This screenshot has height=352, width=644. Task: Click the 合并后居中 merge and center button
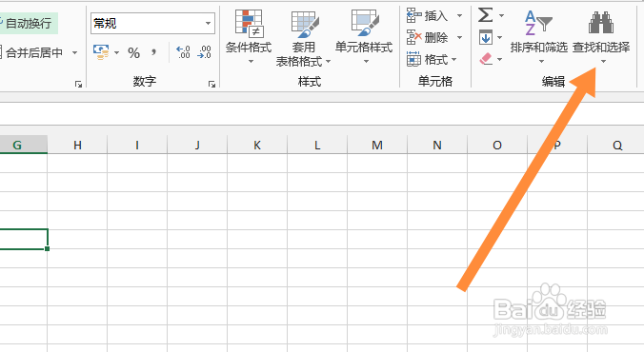pos(32,52)
